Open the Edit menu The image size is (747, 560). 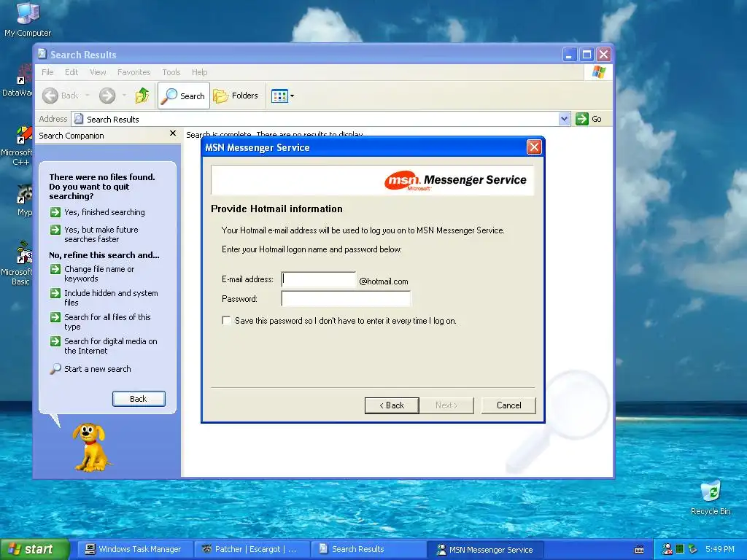71,72
